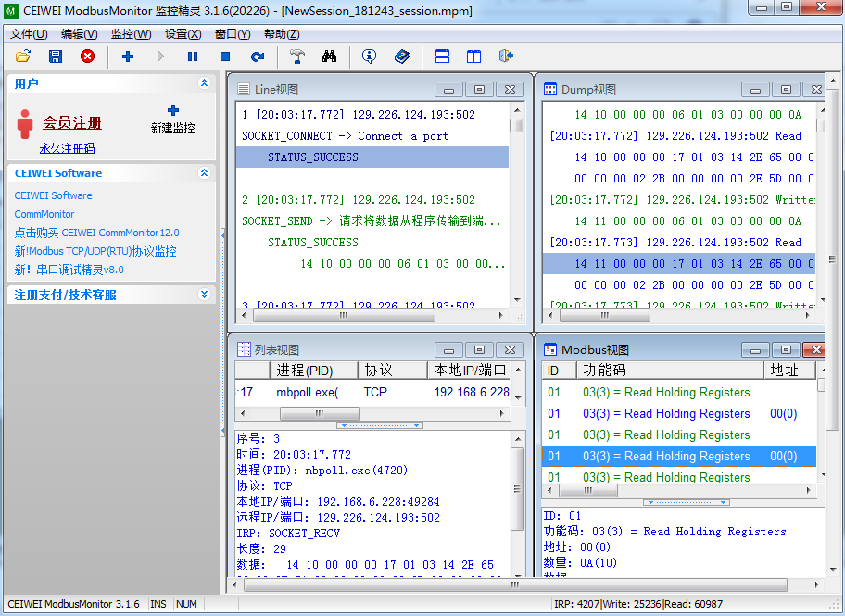Select SOCKET_CONNECT line in Line view

345,136
